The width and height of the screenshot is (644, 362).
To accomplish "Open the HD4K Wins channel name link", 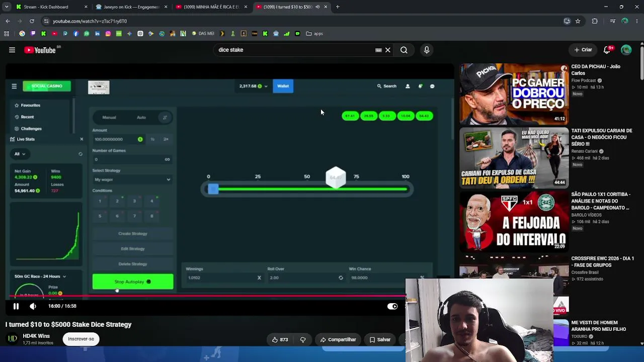I will point(36,336).
